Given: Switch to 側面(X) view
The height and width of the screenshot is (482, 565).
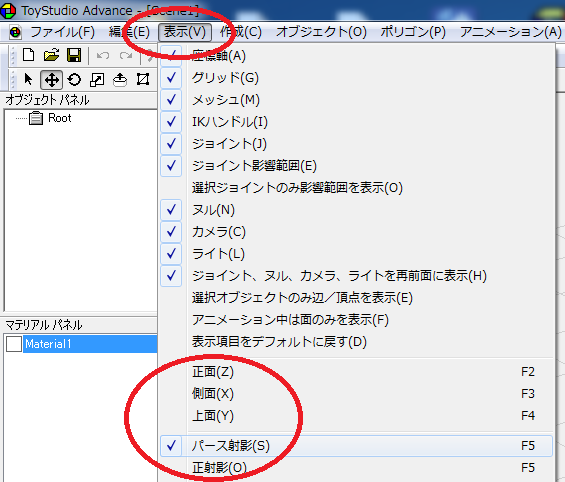Looking at the screenshot, I should (356, 393).
